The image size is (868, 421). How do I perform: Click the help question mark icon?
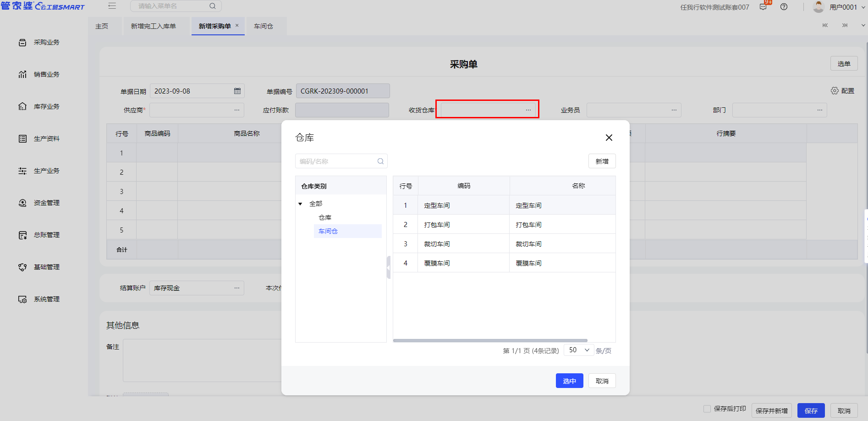pos(784,7)
